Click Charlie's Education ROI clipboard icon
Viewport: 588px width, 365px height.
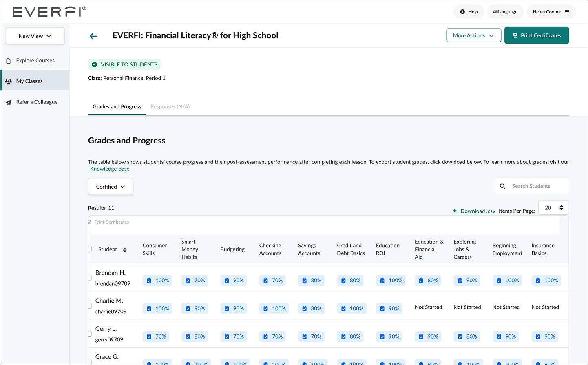(x=382, y=309)
